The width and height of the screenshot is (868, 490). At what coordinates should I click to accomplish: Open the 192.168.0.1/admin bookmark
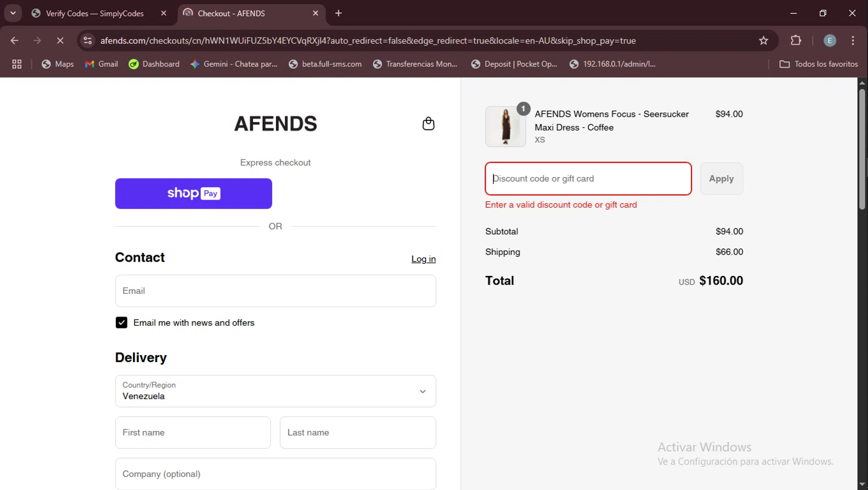pyautogui.click(x=613, y=64)
